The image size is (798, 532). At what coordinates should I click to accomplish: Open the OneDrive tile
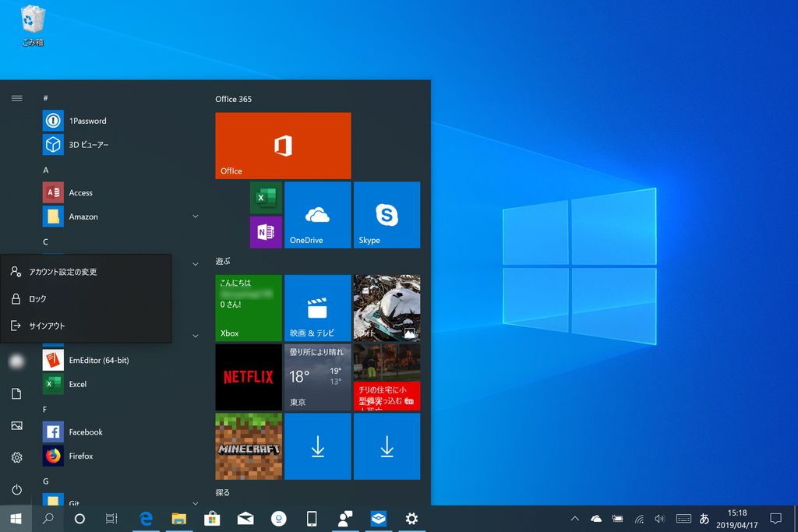pyautogui.click(x=318, y=215)
